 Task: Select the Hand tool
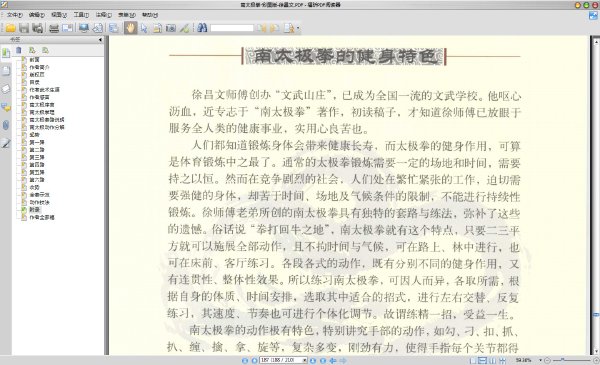[x=130, y=28]
